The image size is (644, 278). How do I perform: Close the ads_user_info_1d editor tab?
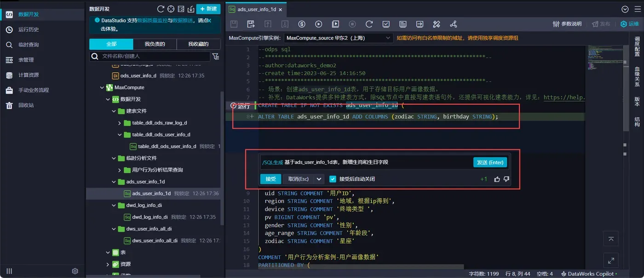280,9
